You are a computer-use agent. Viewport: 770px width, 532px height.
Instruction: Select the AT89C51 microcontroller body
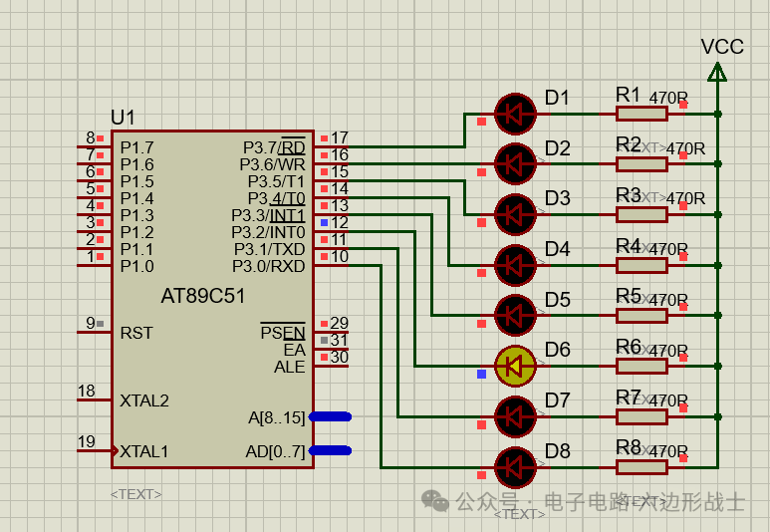pyautogui.click(x=212, y=299)
